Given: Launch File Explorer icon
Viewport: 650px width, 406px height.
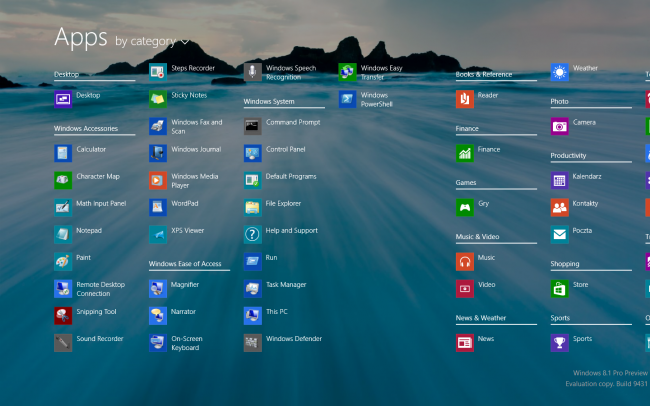Looking at the screenshot, I should pos(252,207).
